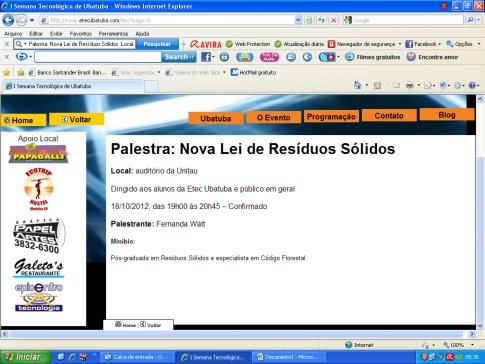The height and width of the screenshot is (364, 485).
Task: Open the Help question mark icon
Action: 472,86
